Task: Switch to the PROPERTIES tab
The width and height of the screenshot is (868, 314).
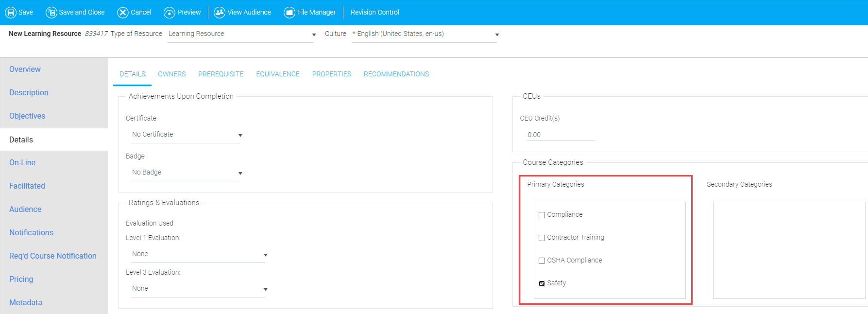Action: [332, 74]
